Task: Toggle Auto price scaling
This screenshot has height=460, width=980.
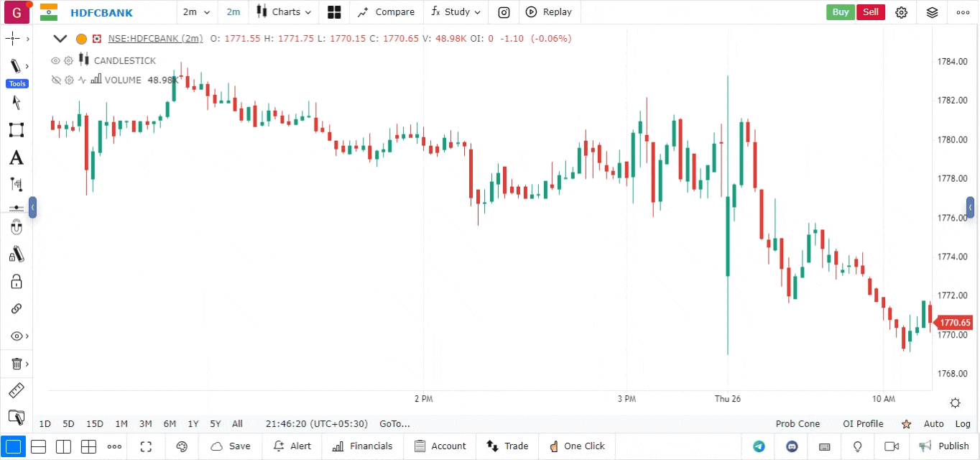Action: click(x=933, y=424)
